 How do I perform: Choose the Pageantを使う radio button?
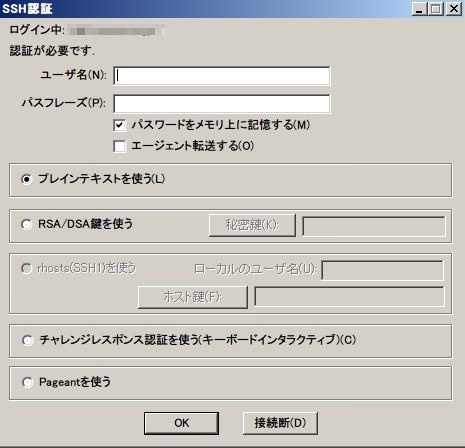click(27, 382)
